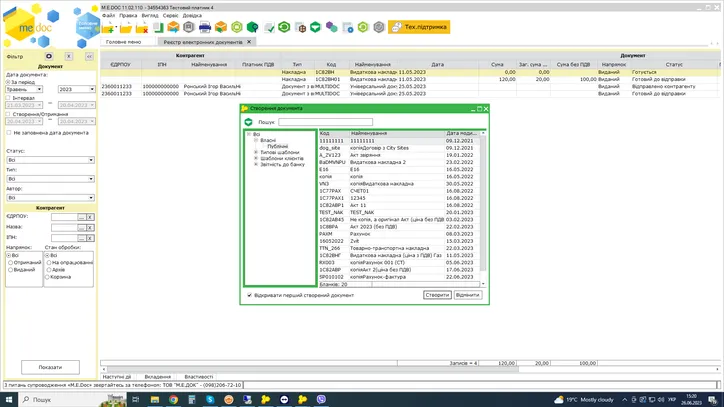The width and height of the screenshot is (724, 407).
Task: Click the printer icon in the toolbar
Action: 205,28
